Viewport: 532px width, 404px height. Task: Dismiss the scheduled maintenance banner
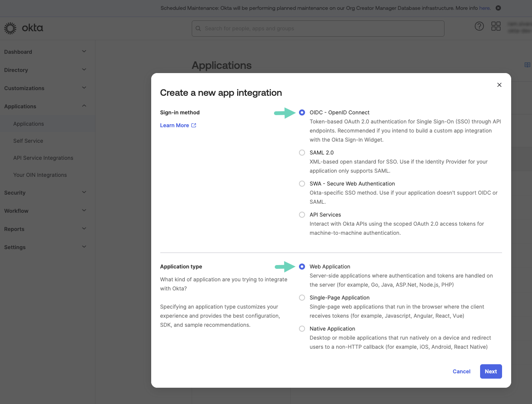point(498,8)
